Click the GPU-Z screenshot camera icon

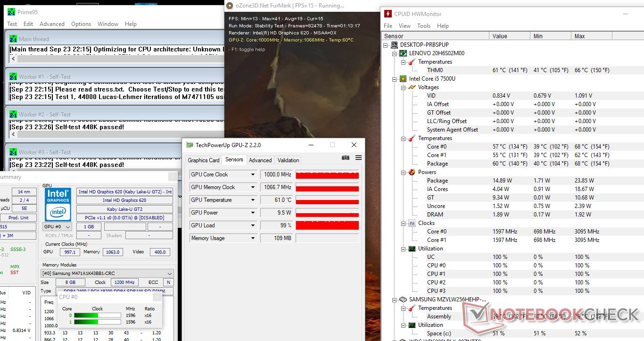346,158
